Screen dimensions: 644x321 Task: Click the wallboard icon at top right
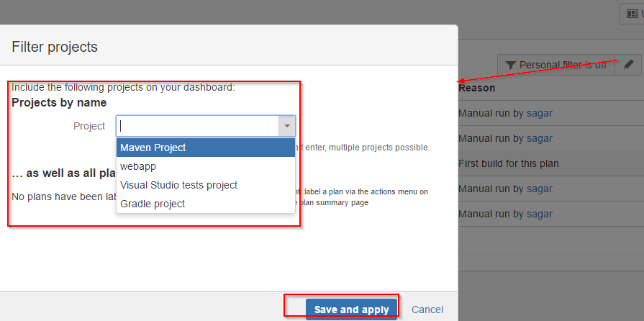coord(632,14)
